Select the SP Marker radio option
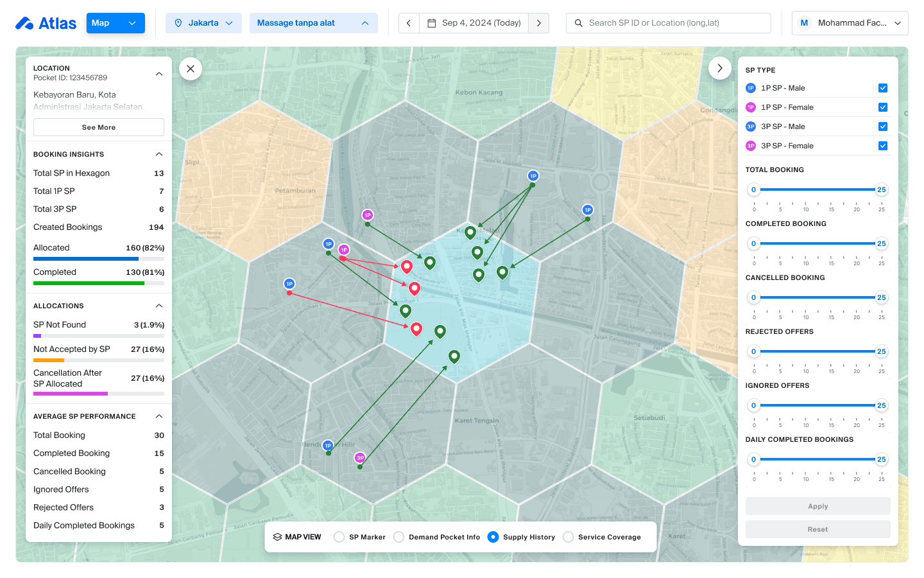Viewport: 924px width, 578px height. (x=339, y=537)
